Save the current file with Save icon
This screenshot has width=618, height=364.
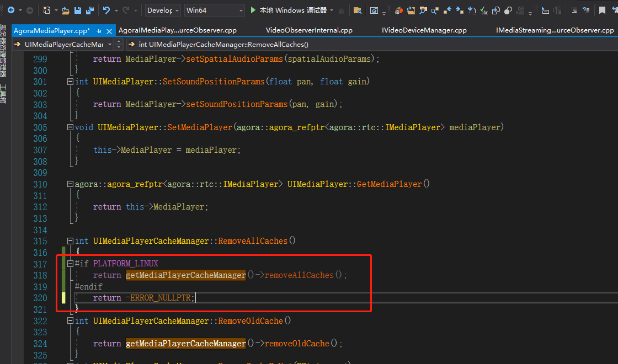[x=78, y=9]
